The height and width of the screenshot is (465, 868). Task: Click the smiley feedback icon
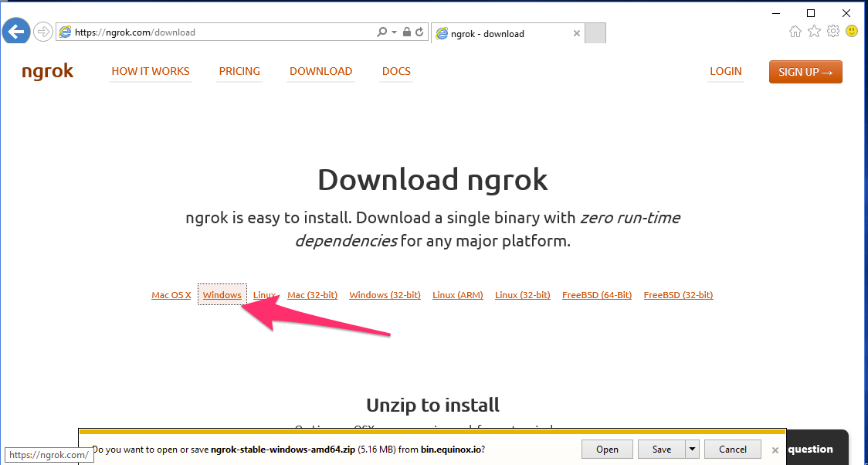852,32
